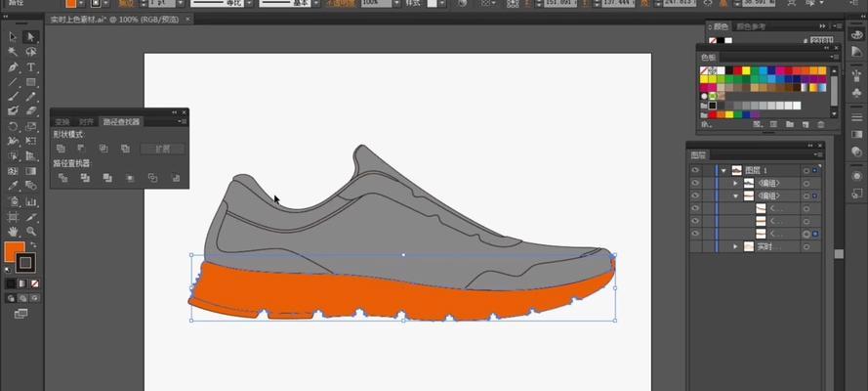This screenshot has width=868, height=391.
Task: Open the Layers panel flyout menu
Action: click(x=817, y=155)
